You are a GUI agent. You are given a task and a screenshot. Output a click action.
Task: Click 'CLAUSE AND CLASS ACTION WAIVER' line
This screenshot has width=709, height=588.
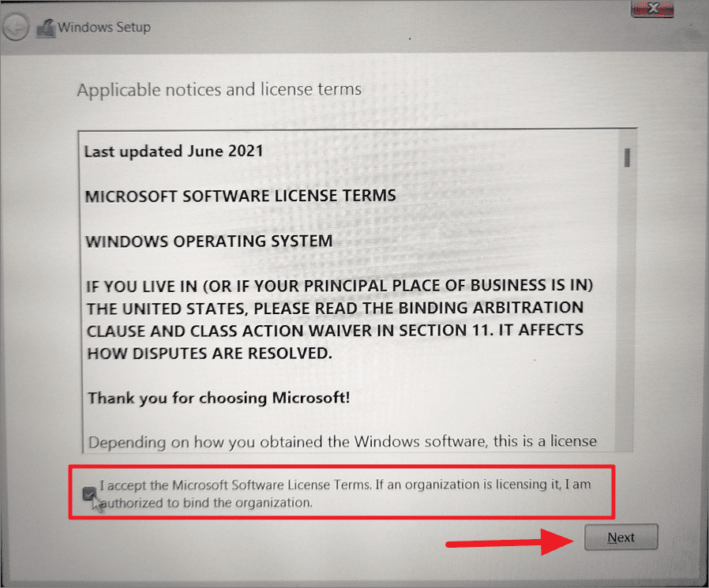(x=335, y=331)
